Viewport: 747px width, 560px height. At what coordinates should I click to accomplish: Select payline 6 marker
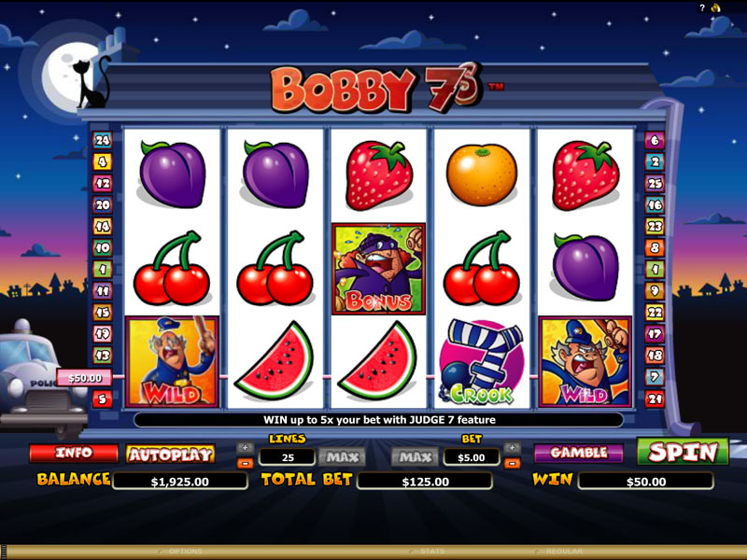[655, 141]
